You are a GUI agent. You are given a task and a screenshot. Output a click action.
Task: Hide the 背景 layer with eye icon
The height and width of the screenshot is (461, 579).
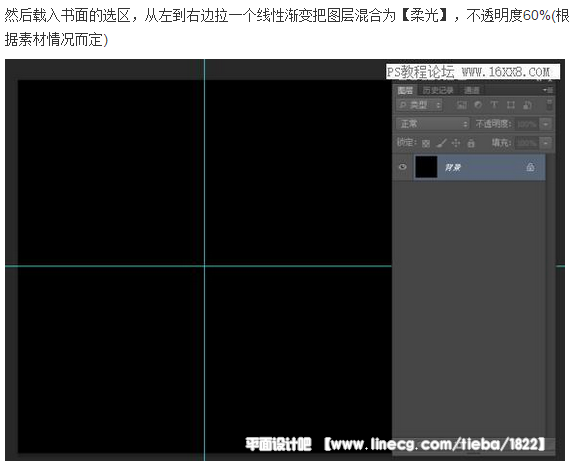403,167
